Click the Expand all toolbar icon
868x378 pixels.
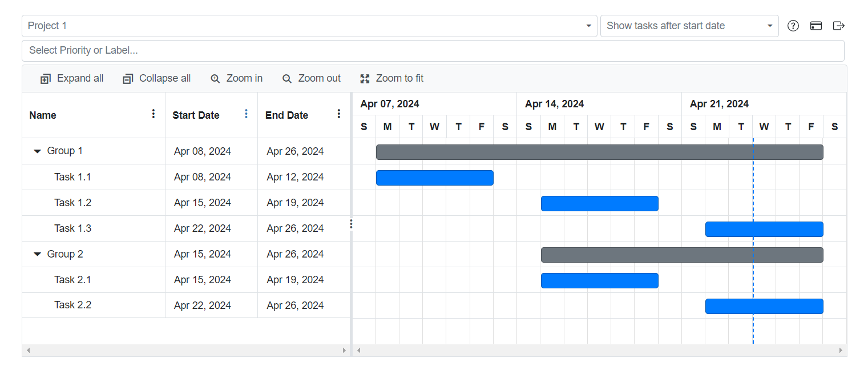click(46, 79)
